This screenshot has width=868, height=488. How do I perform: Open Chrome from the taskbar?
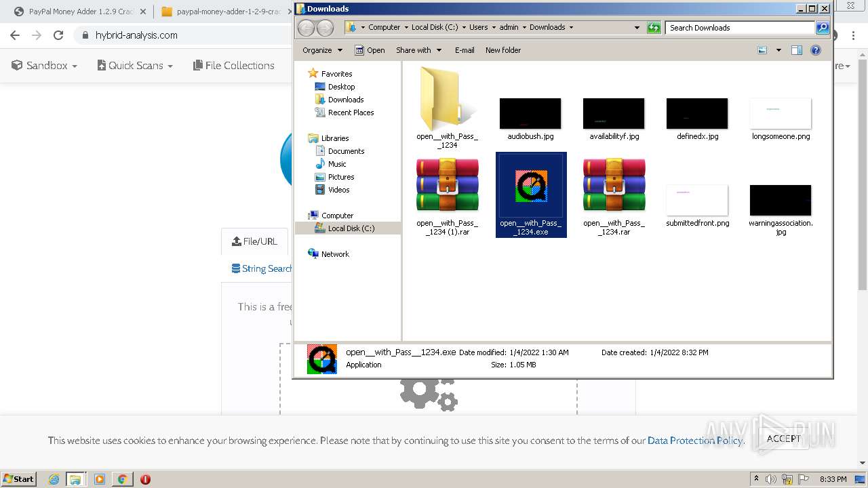pyautogui.click(x=122, y=479)
